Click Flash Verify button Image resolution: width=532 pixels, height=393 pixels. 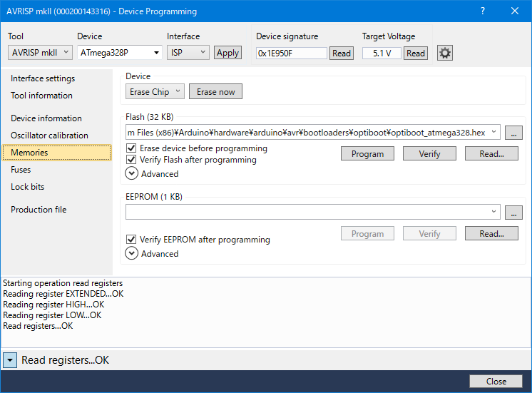[x=429, y=154]
